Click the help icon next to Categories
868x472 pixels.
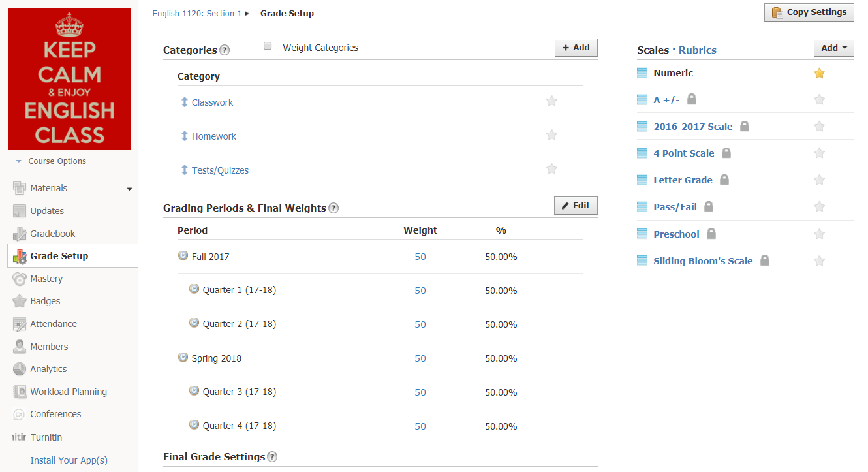(225, 50)
